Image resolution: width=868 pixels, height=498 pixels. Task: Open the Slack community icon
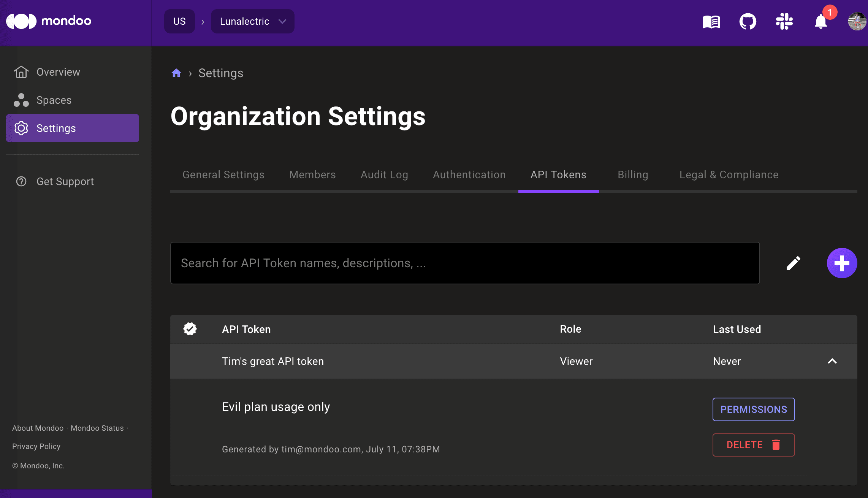784,21
